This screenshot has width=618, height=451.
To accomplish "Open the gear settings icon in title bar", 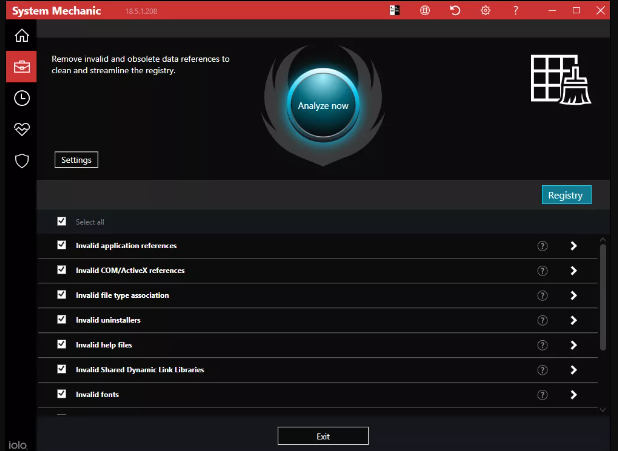I will tap(485, 10).
